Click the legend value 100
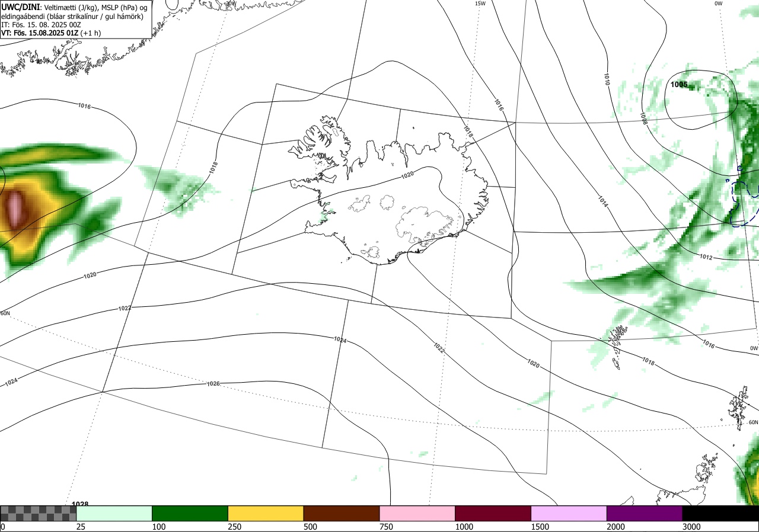Screen dimensions: 759x532 tap(158, 527)
